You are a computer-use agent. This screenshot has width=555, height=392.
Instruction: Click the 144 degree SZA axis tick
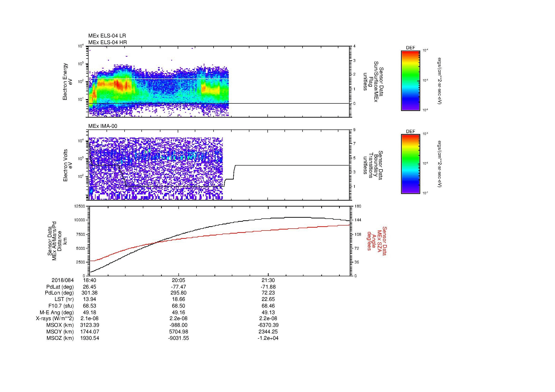pyautogui.click(x=358, y=220)
